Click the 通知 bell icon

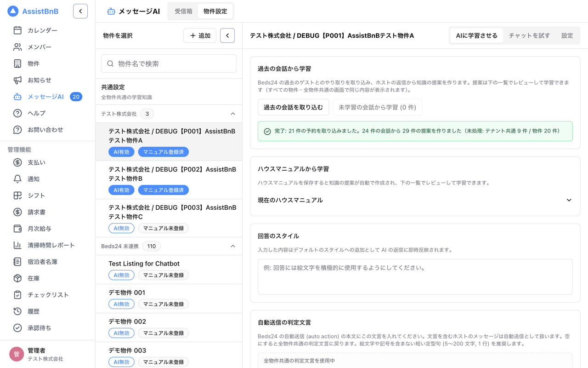[17, 179]
